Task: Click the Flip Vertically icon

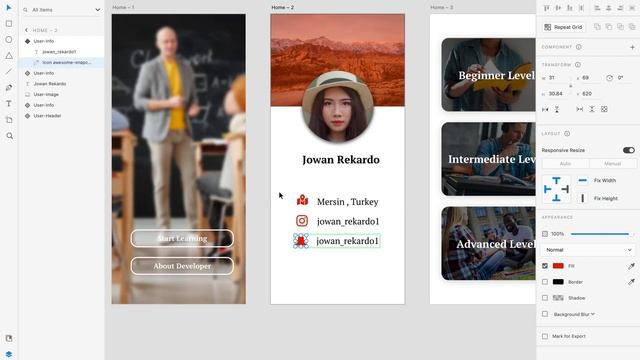Action: (x=557, y=109)
